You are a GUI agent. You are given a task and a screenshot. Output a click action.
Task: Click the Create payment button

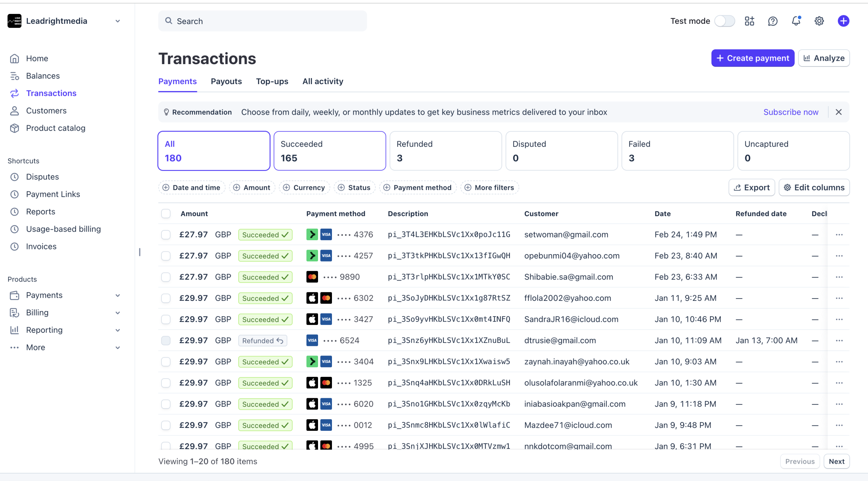tap(752, 58)
